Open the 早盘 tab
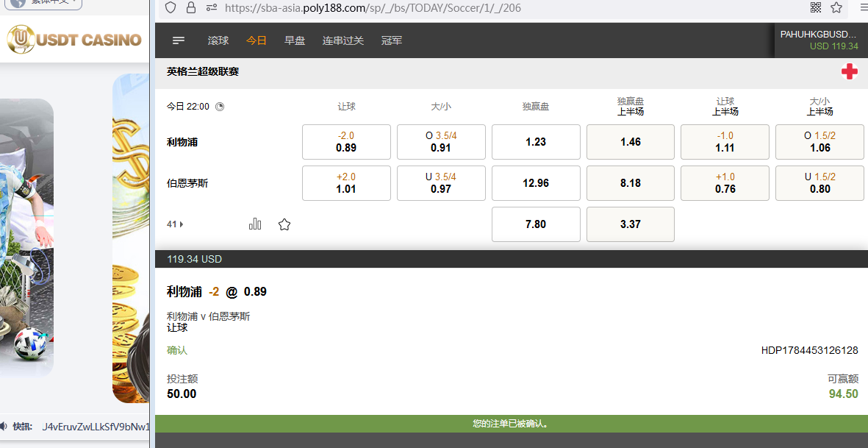Viewport: 868px width, 448px height. pos(295,40)
